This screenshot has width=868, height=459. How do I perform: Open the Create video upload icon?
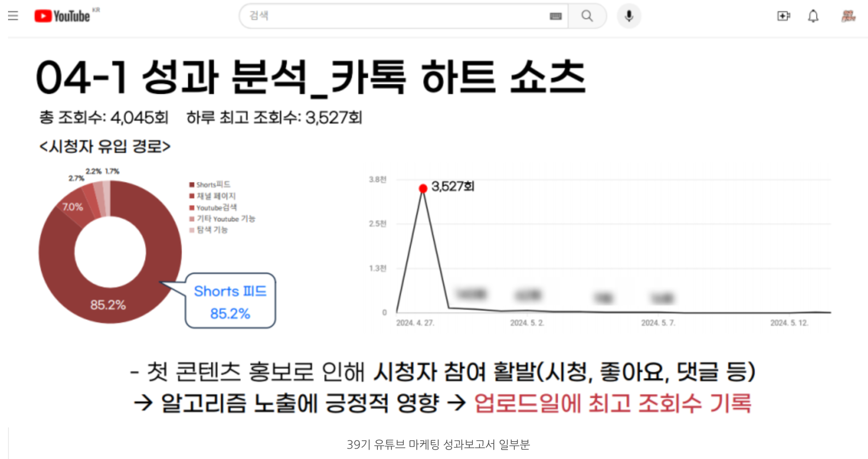click(784, 16)
